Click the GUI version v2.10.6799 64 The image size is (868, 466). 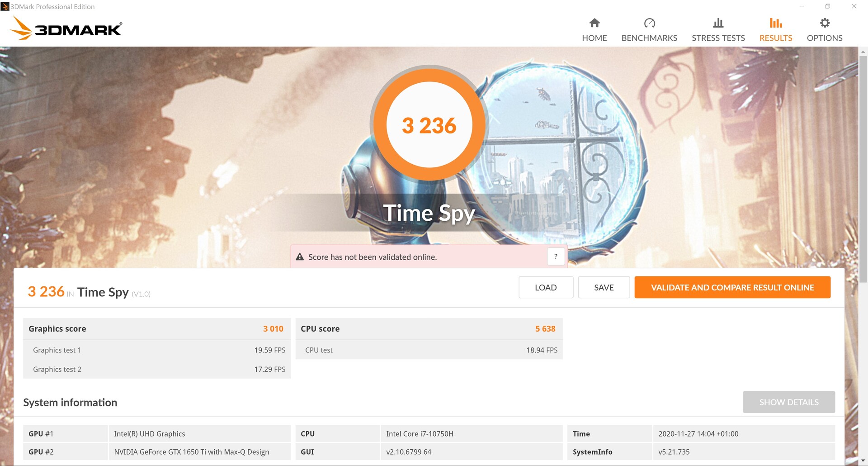coord(409,452)
